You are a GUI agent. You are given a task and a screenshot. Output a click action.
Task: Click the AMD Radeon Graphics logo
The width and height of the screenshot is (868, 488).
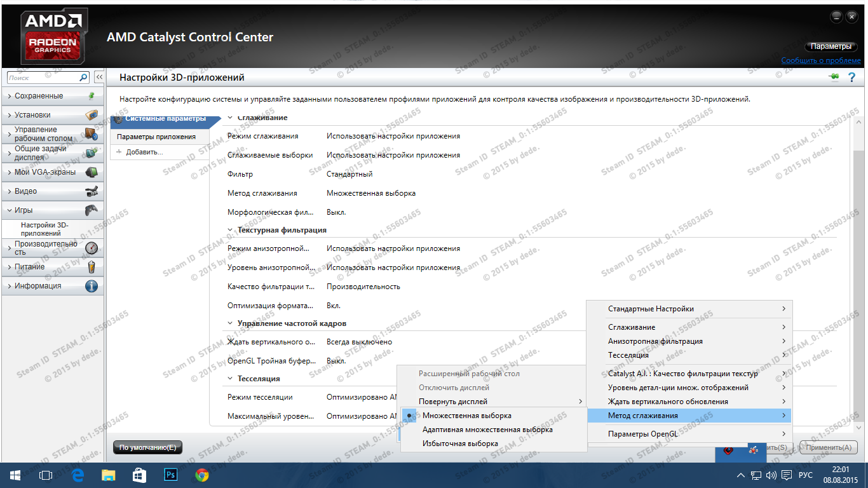(x=53, y=37)
